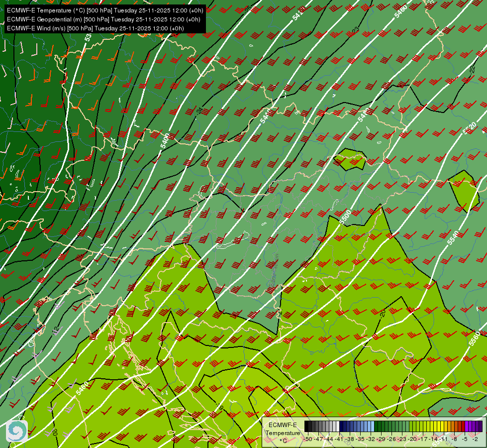
Task: Click the swirl weather logo icon
Action: (17, 431)
